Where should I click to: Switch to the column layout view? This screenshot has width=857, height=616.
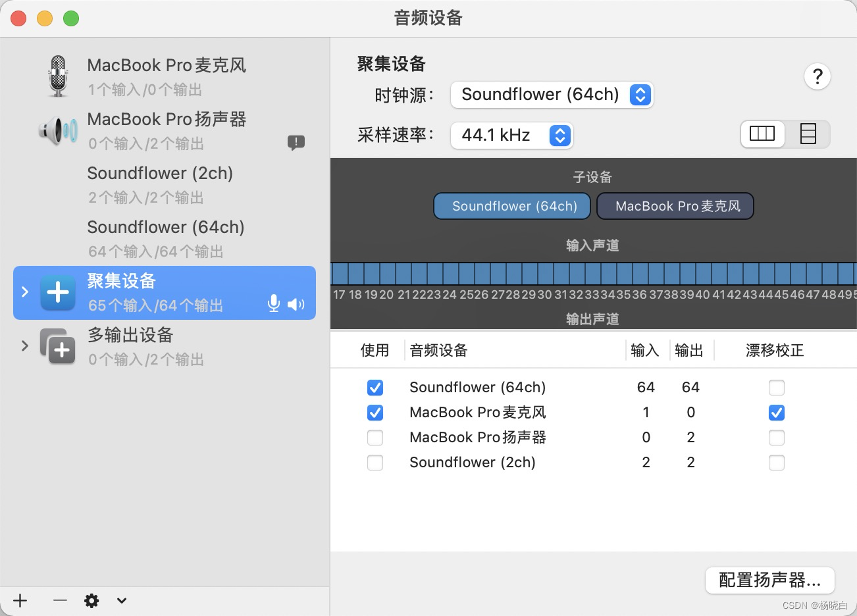(763, 134)
